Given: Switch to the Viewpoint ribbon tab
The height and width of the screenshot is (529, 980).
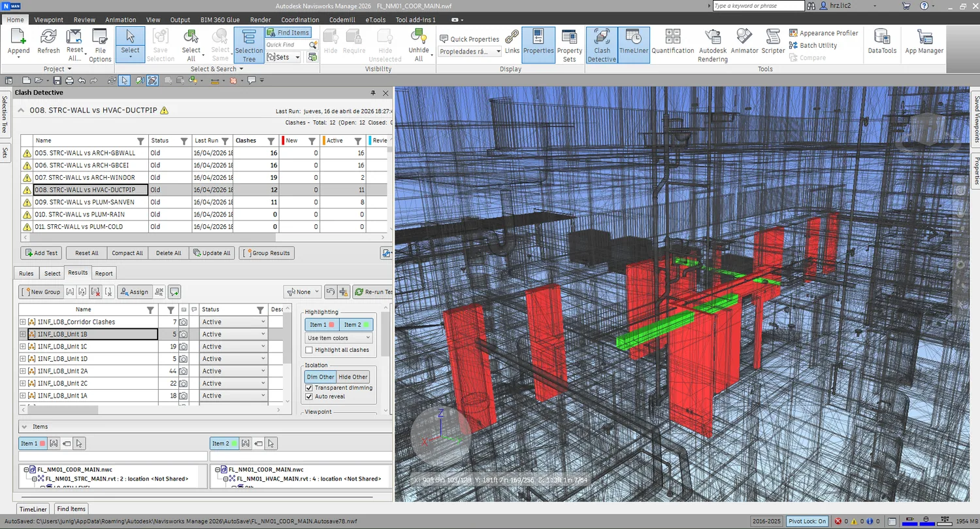Looking at the screenshot, I should (49, 20).
